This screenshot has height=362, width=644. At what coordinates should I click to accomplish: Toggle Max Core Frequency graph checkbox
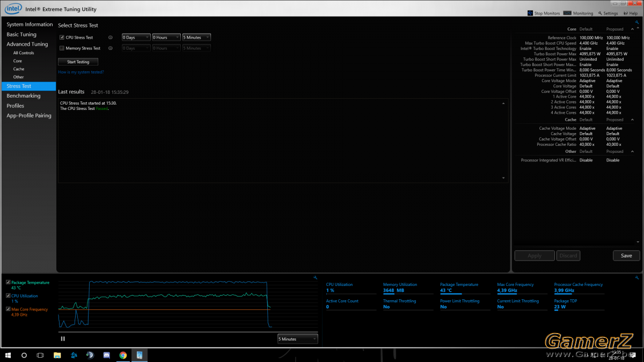pos(8,309)
